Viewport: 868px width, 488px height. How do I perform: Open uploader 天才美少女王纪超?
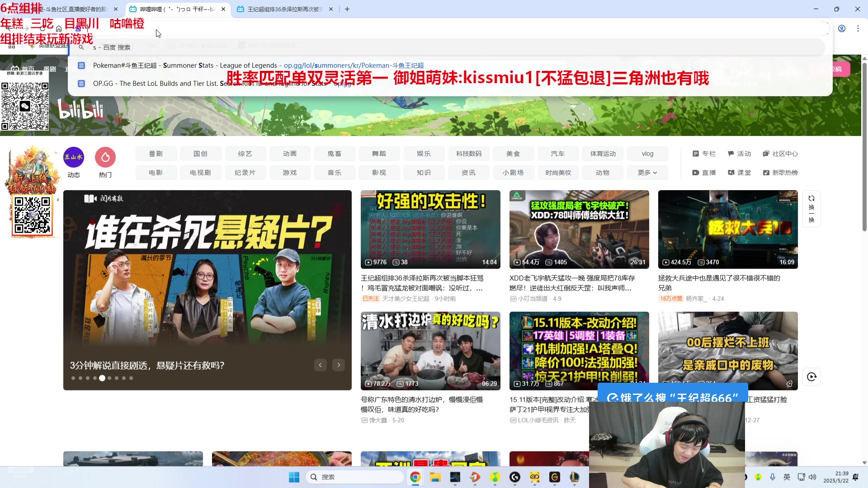pyautogui.click(x=406, y=299)
